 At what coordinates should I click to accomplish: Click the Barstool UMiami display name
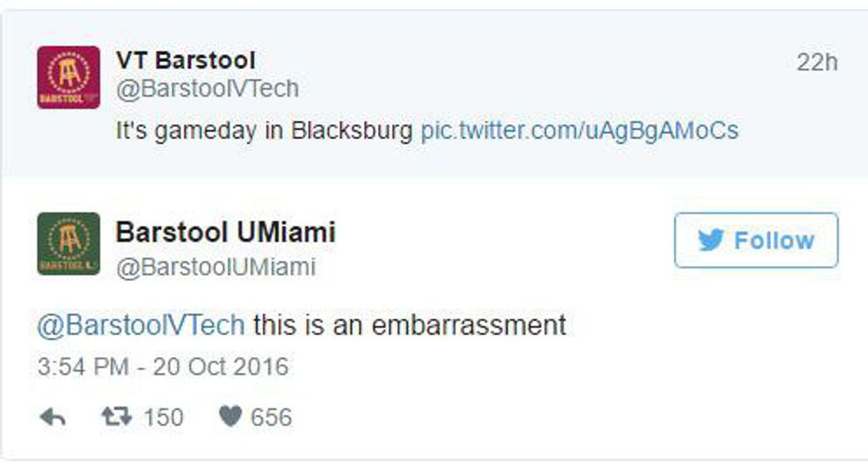[225, 233]
